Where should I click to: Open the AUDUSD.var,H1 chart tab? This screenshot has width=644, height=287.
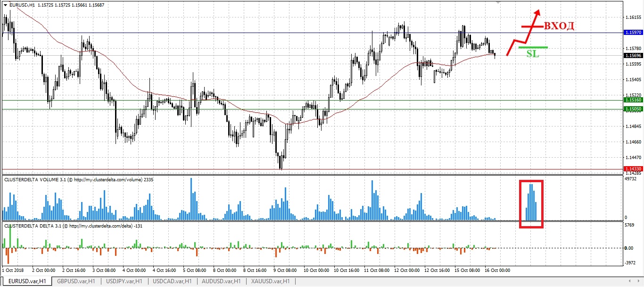click(x=221, y=281)
